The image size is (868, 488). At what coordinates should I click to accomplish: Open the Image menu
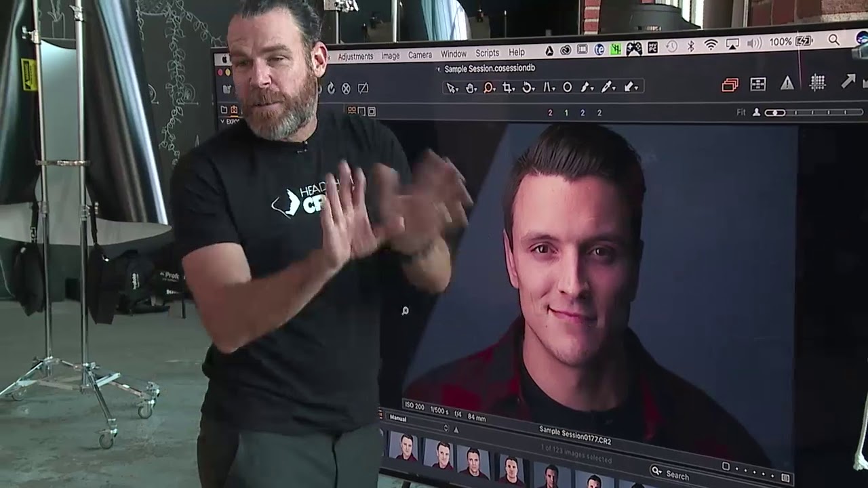click(x=391, y=56)
